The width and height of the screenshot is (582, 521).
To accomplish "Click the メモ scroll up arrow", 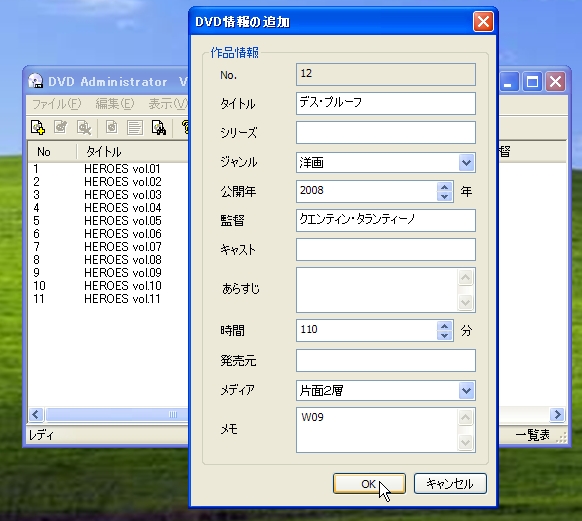I will point(465,417).
